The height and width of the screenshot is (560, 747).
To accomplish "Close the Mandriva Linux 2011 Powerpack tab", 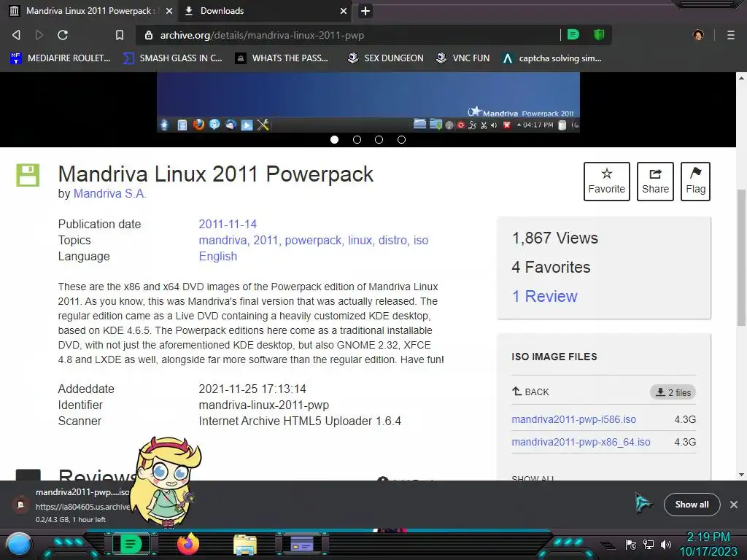I will click(x=169, y=11).
